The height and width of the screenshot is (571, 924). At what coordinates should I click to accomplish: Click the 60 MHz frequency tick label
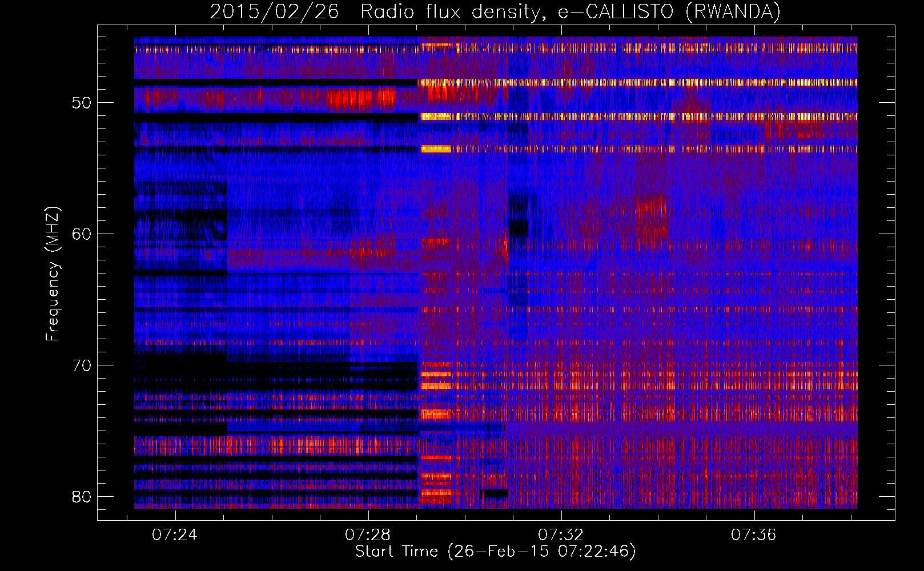pos(82,234)
